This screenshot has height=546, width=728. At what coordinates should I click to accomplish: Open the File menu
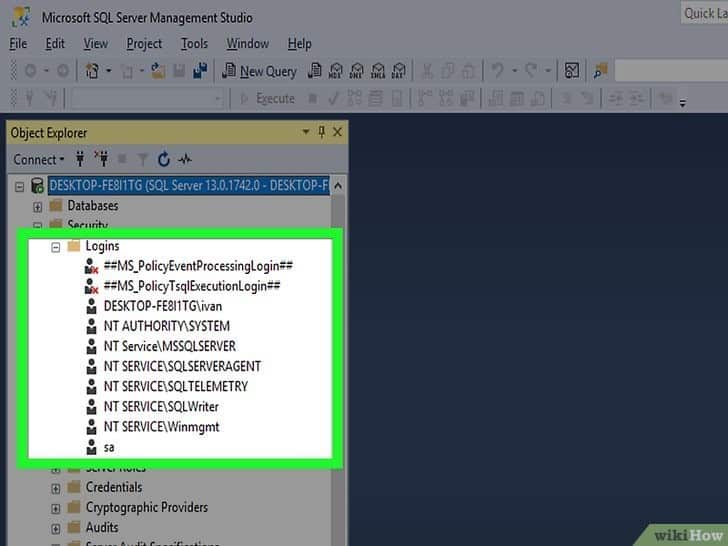click(x=18, y=44)
